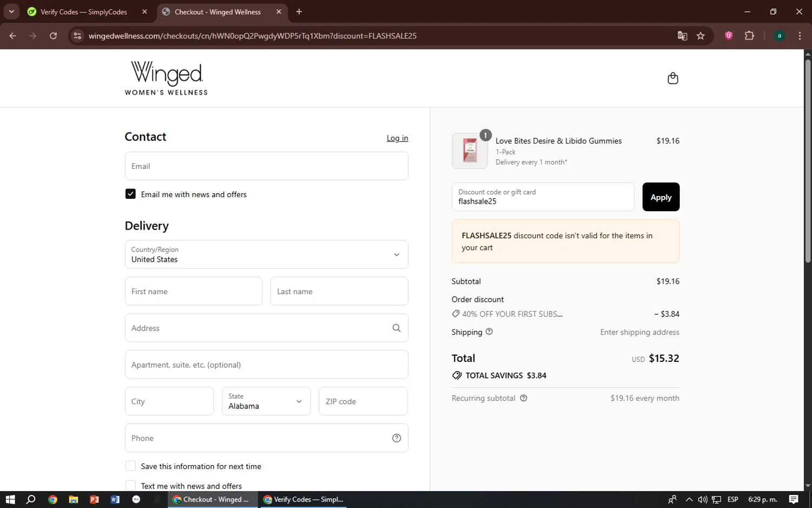Open the translate page icon

tap(682, 36)
